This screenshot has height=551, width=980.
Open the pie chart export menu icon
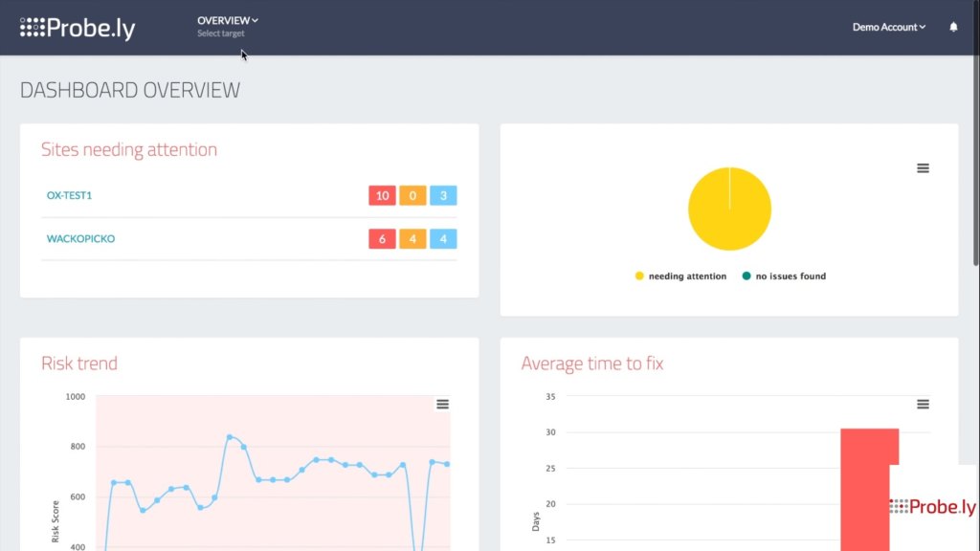pos(923,167)
